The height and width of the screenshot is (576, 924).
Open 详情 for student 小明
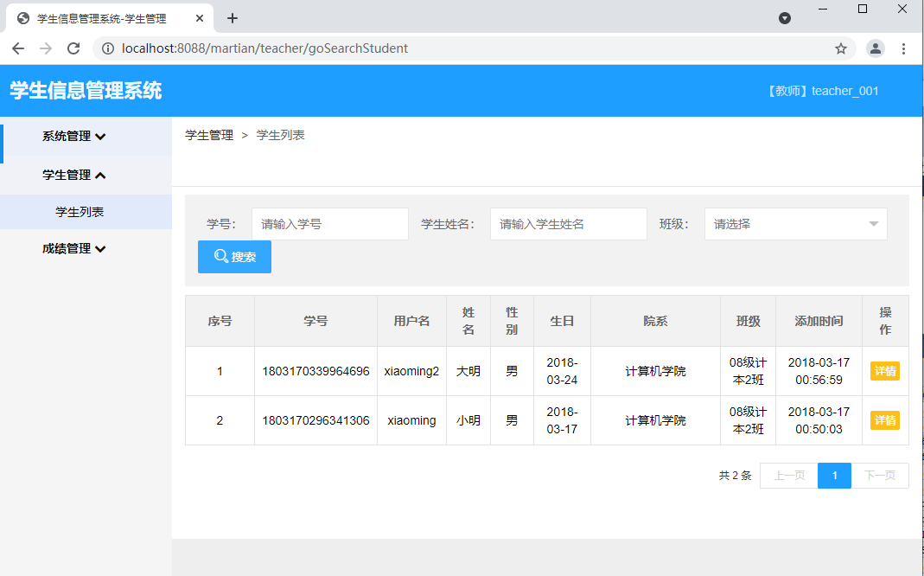coord(884,420)
